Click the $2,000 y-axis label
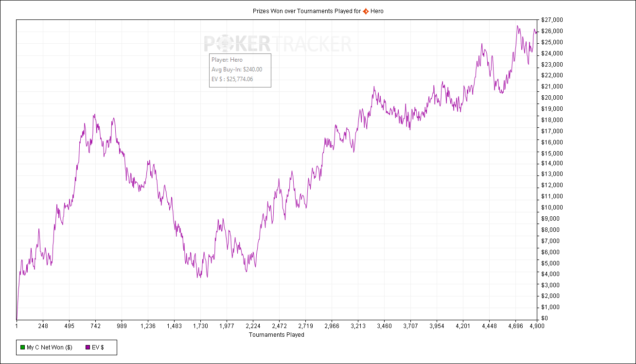Viewport: 636px width, 364px height. (x=550, y=296)
